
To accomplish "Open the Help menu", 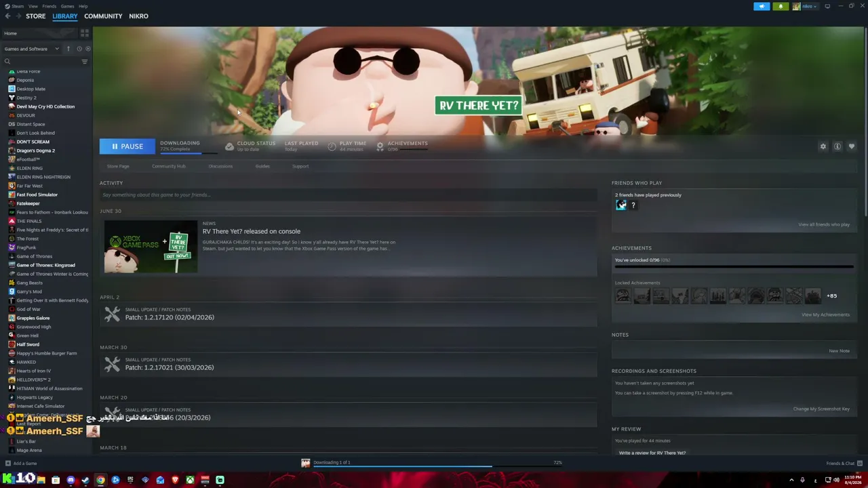I will [x=83, y=6].
